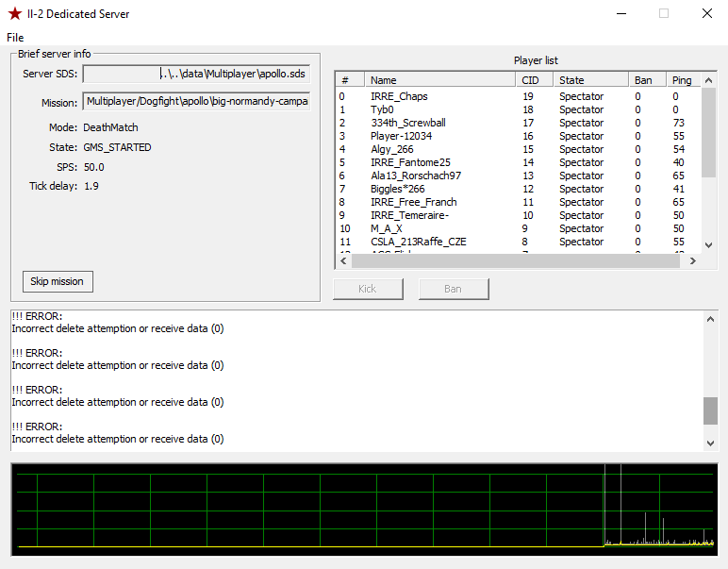Image resolution: width=728 pixels, height=569 pixels.
Task: Select player M_A_X in the list
Action: tap(387, 228)
